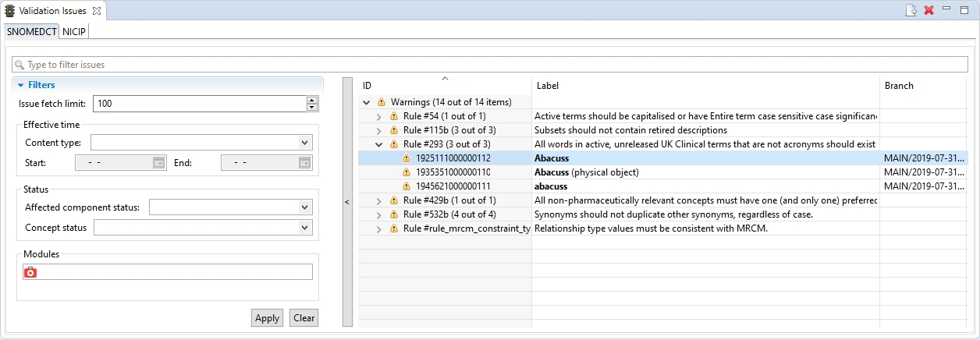The image size is (980, 340).
Task: Expand Rule #532b tree node
Action: [379, 214]
